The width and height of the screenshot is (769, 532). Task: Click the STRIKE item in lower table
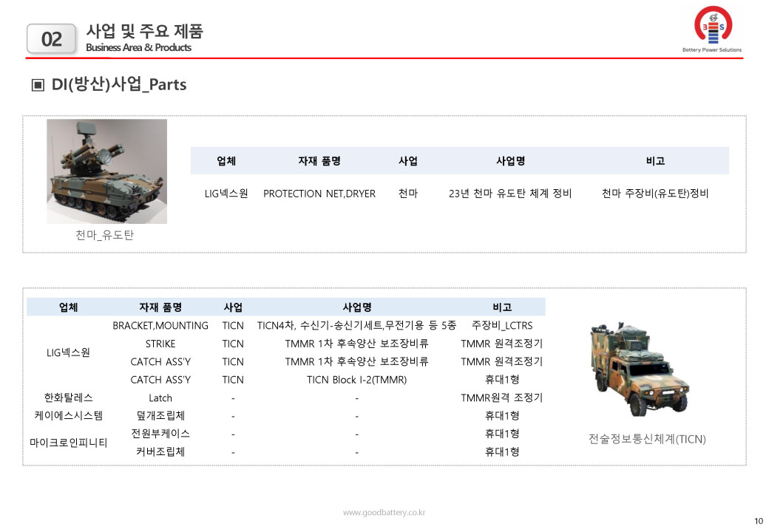[160, 344]
